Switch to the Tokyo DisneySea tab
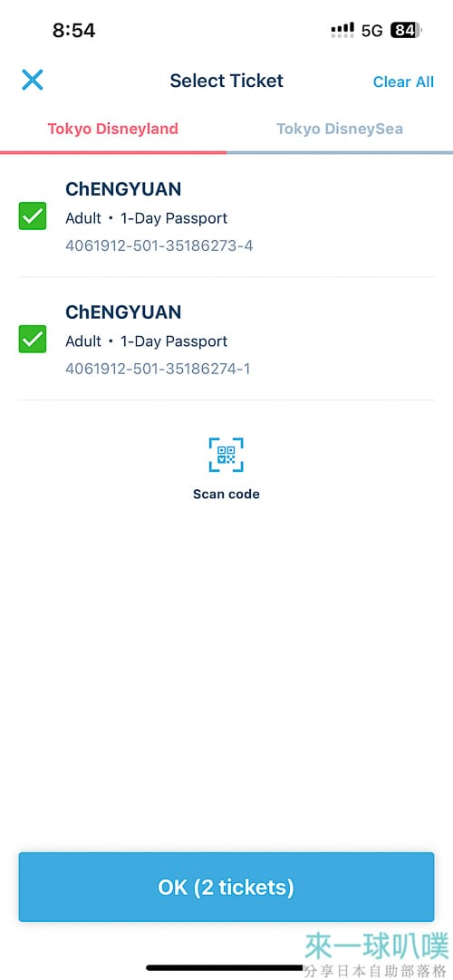This screenshot has width=453, height=980. [x=339, y=129]
